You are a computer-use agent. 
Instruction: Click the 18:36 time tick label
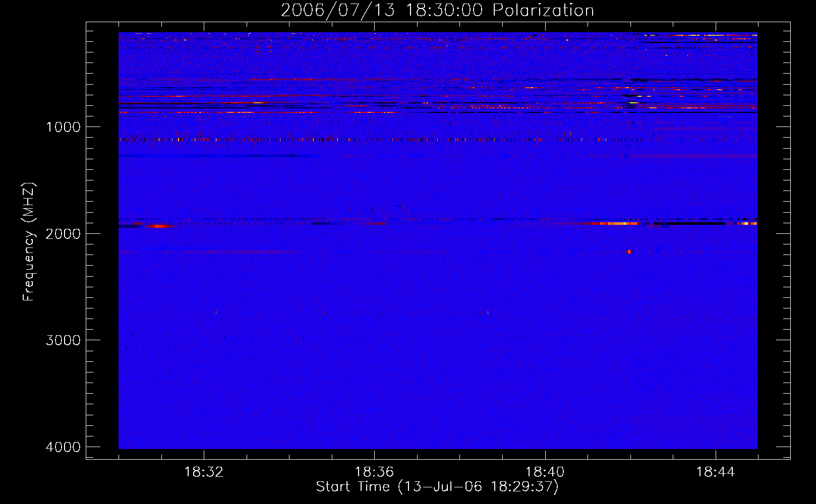(374, 472)
